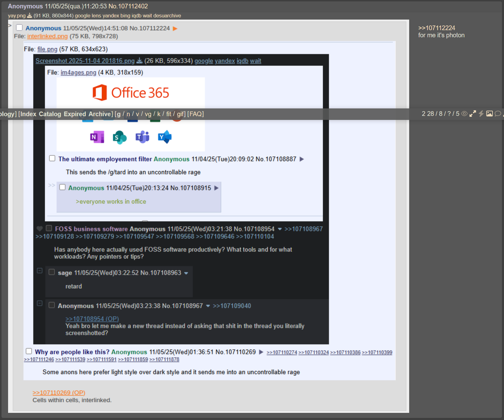Collapse reply No.107108967 with its minus box
This screenshot has width=504, height=420.
(x=39, y=303)
